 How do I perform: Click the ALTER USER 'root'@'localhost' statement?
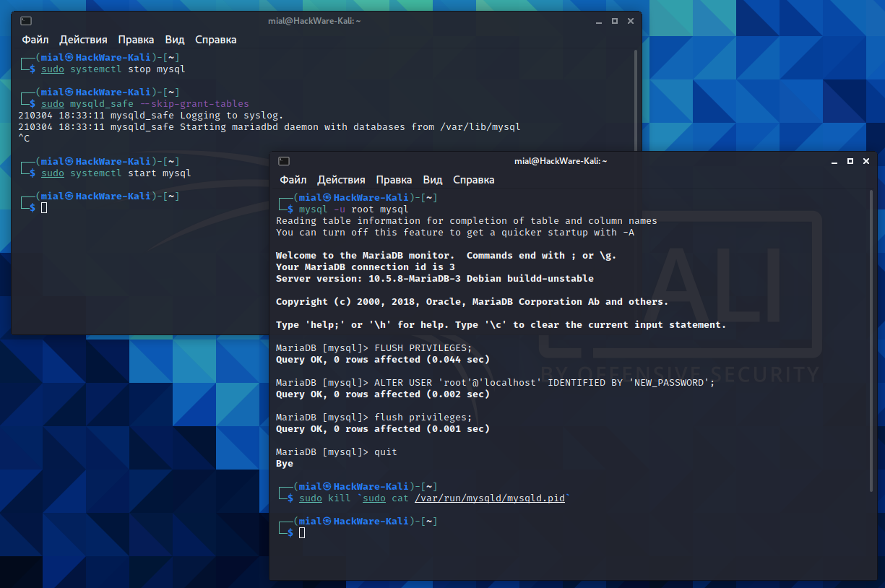(545, 383)
